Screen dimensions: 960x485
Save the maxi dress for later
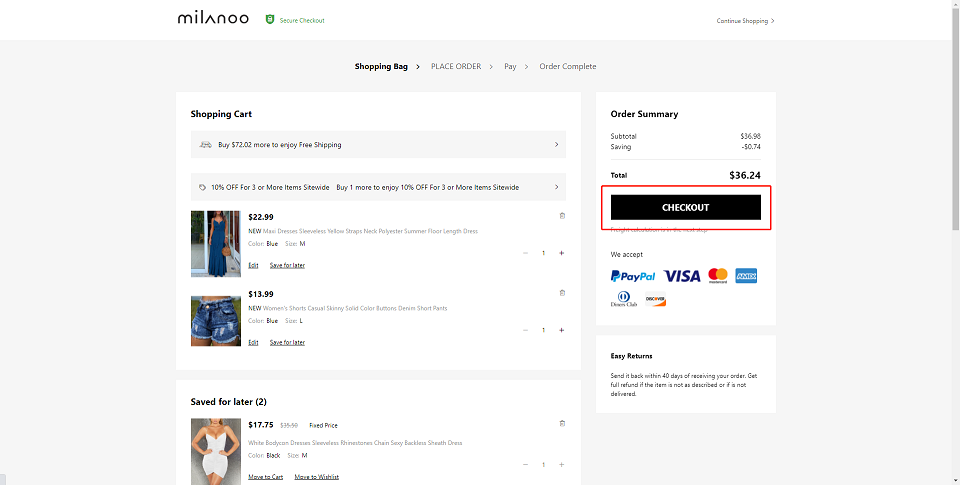[287, 265]
